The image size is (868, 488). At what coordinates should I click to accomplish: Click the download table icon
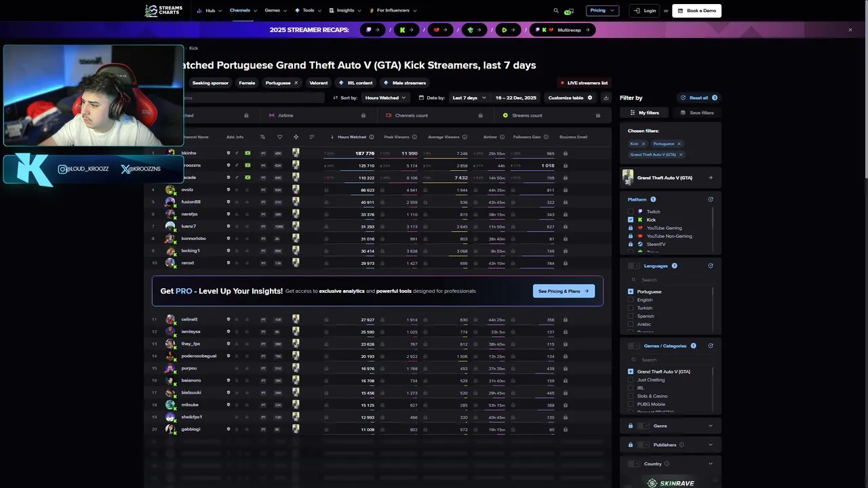(606, 98)
